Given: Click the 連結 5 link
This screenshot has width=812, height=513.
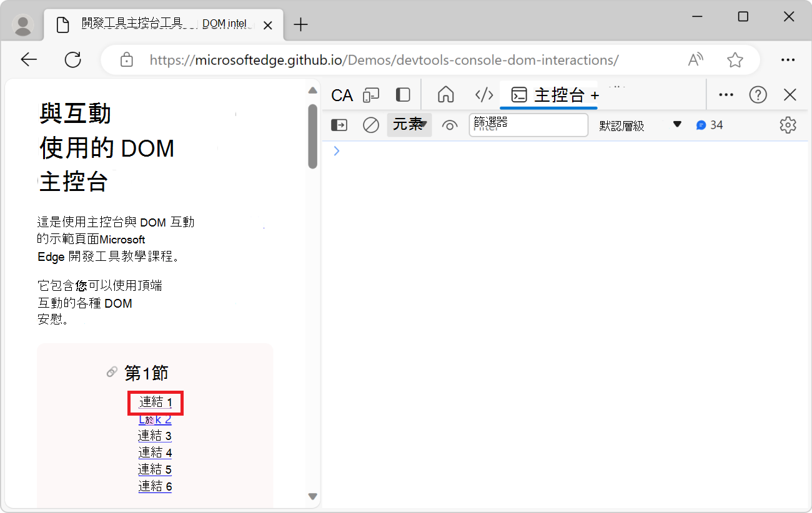Looking at the screenshot, I should 155,469.
